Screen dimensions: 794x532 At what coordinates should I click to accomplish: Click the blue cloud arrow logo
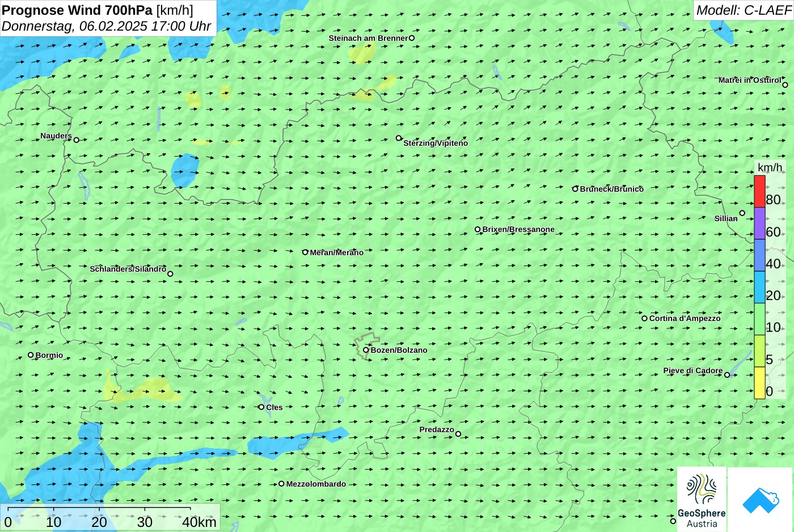pyautogui.click(x=760, y=499)
